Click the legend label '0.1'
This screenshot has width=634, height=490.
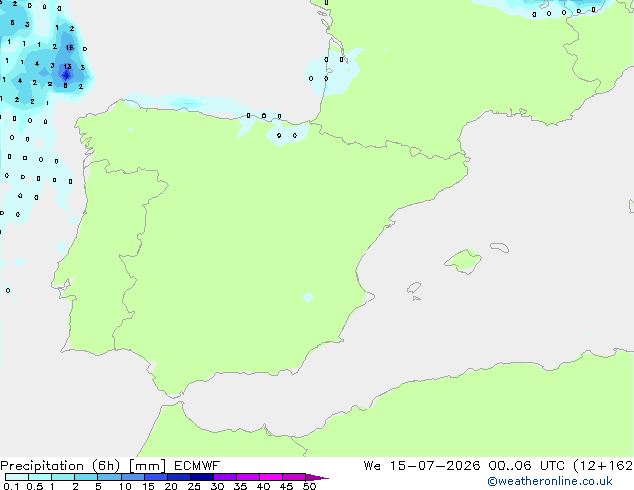tap(11, 486)
